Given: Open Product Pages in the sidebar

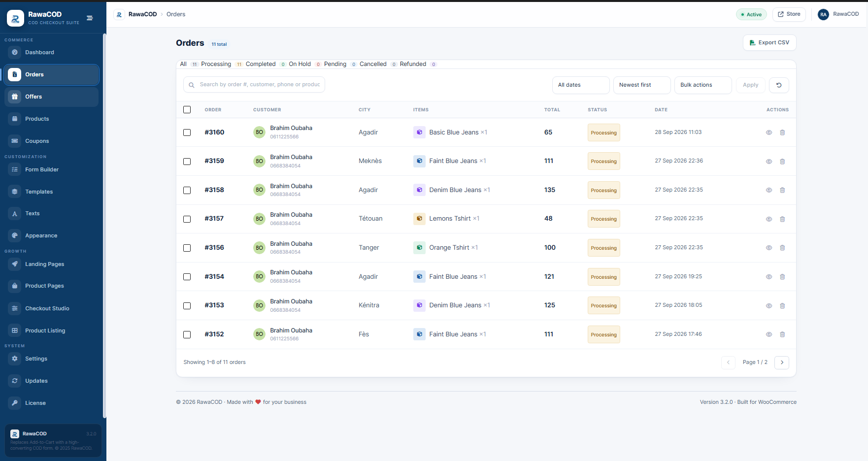Looking at the screenshot, I should click(x=52, y=286).
